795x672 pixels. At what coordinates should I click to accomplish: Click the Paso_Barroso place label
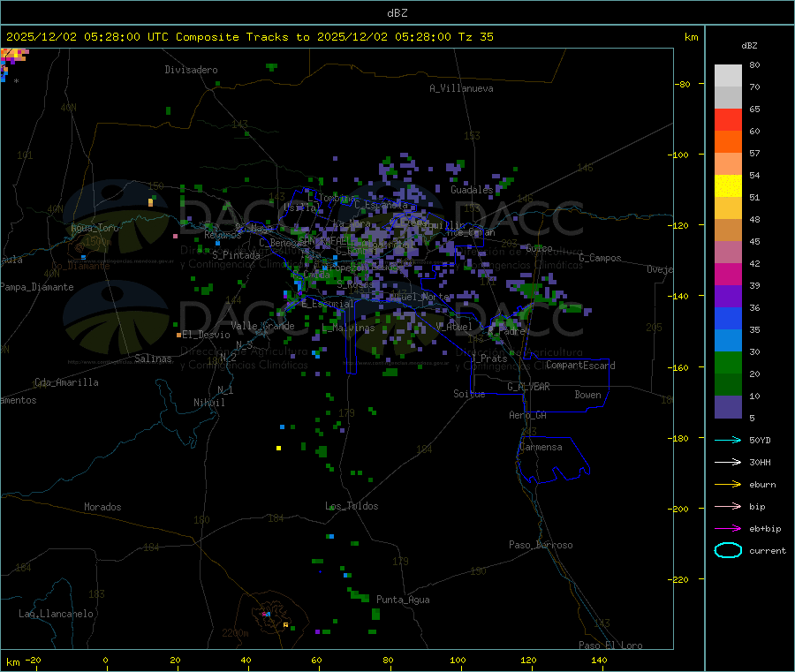(x=541, y=545)
